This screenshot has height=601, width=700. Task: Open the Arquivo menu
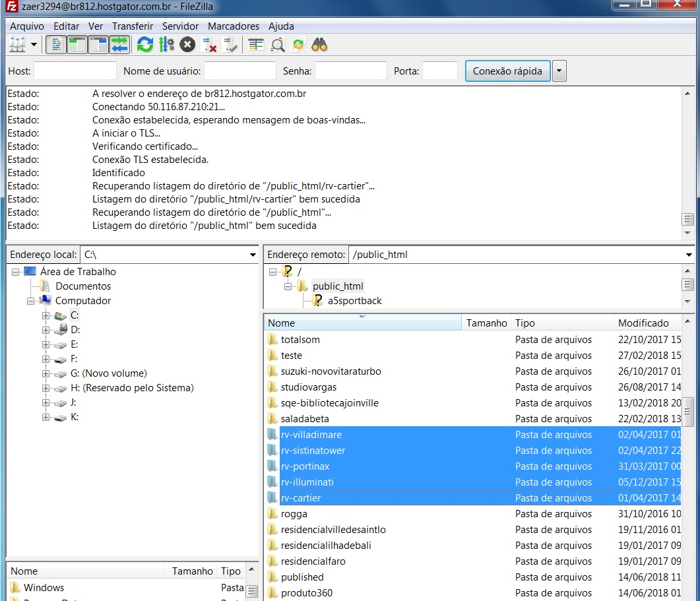click(x=27, y=26)
